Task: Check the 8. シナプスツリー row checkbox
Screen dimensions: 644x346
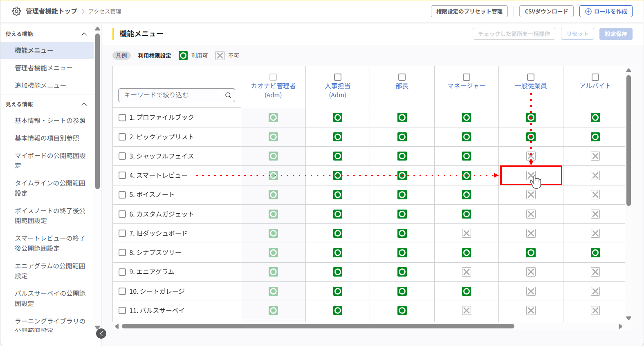Action: (122, 253)
